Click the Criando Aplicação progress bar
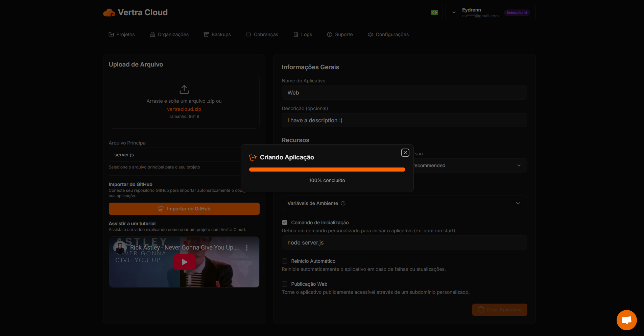Viewport: 644px width, 336px height. [x=327, y=169]
